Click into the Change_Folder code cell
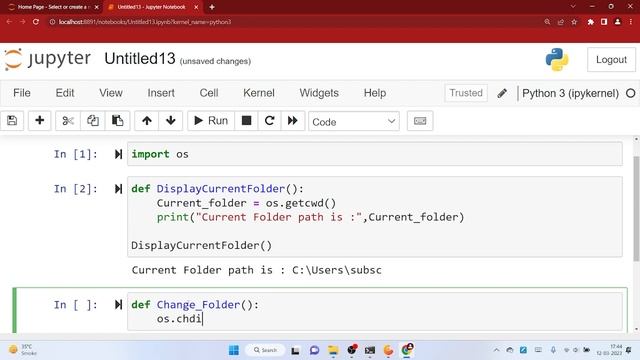 375,311
